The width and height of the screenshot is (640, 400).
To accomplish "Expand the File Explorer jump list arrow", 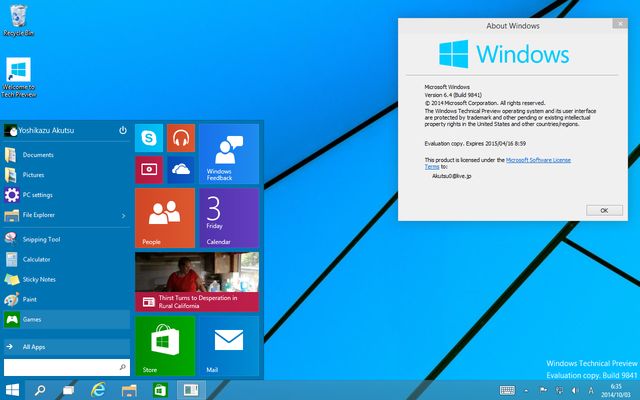I will [124, 216].
